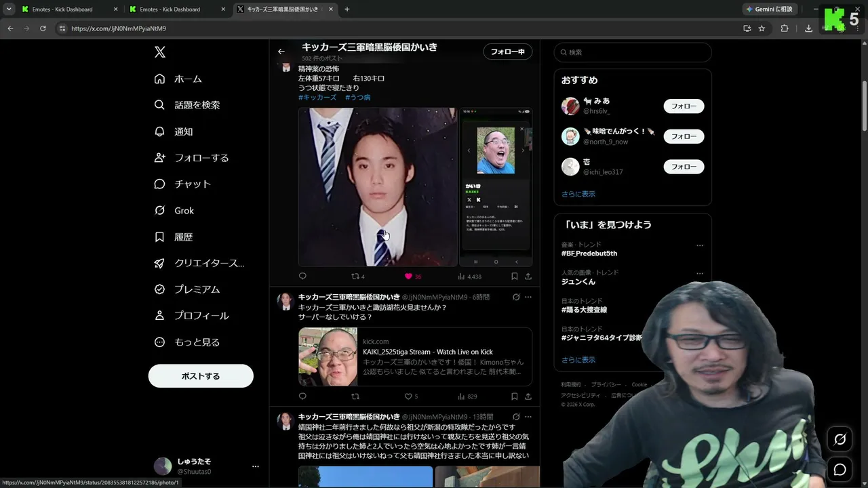Open クリエイタース... in the sidebar

tap(199, 263)
